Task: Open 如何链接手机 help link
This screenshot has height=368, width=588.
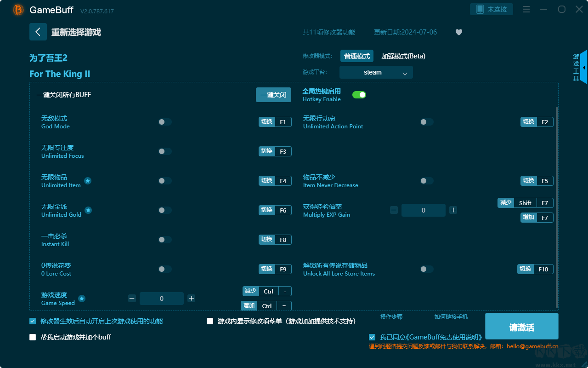Action: (451, 317)
